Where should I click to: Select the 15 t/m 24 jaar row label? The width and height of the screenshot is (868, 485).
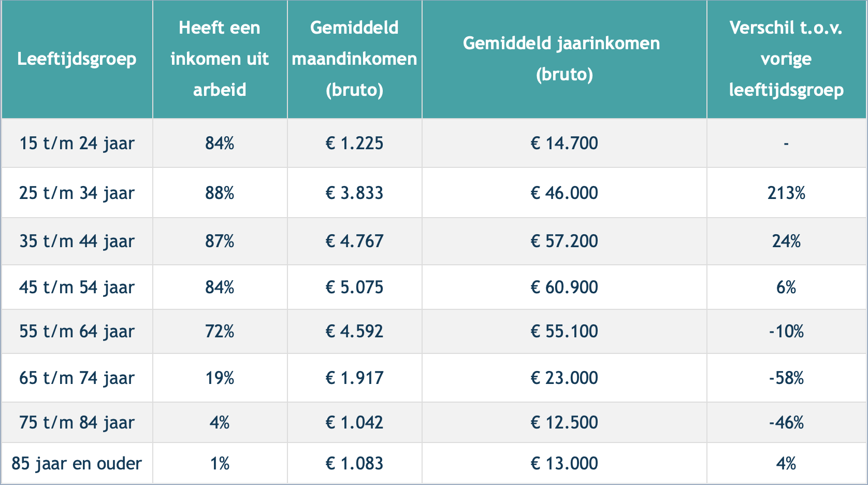pos(77,143)
